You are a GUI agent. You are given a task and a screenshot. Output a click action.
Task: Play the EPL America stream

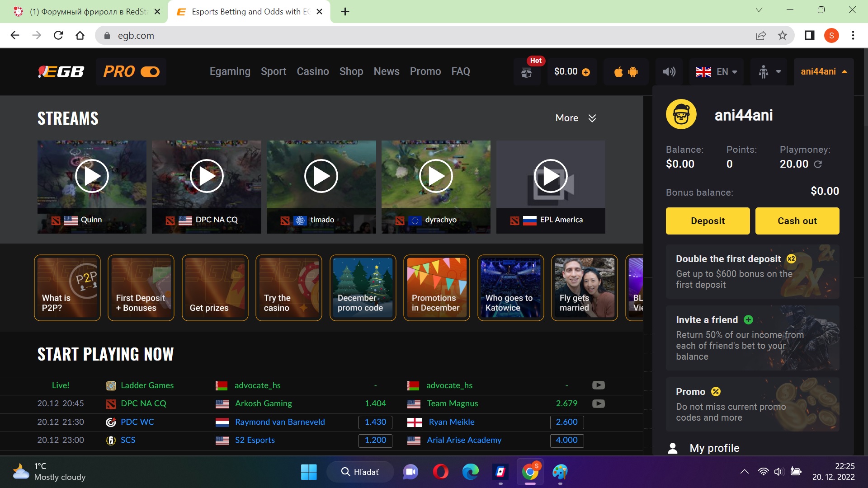[551, 176]
